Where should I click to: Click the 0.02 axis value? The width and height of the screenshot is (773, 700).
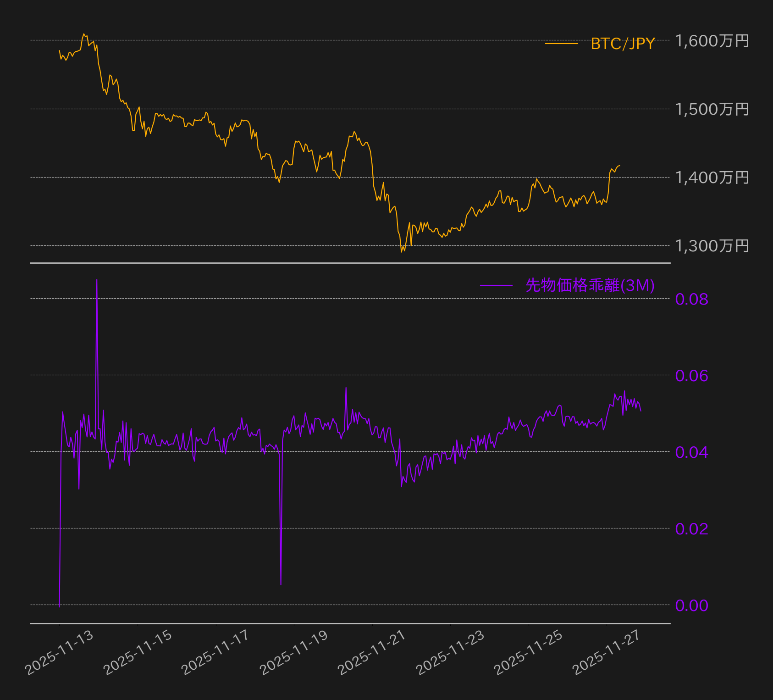[692, 529]
